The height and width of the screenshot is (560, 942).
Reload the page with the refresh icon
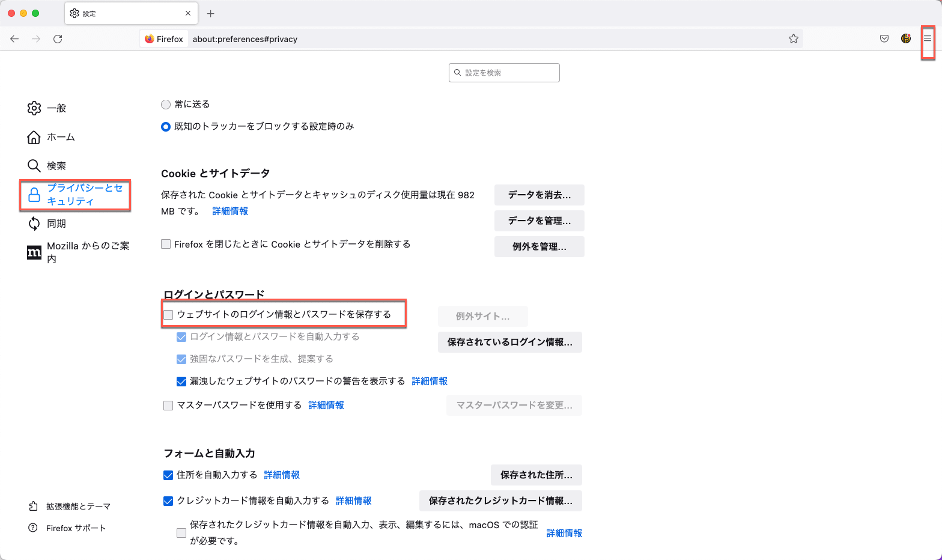click(x=58, y=38)
